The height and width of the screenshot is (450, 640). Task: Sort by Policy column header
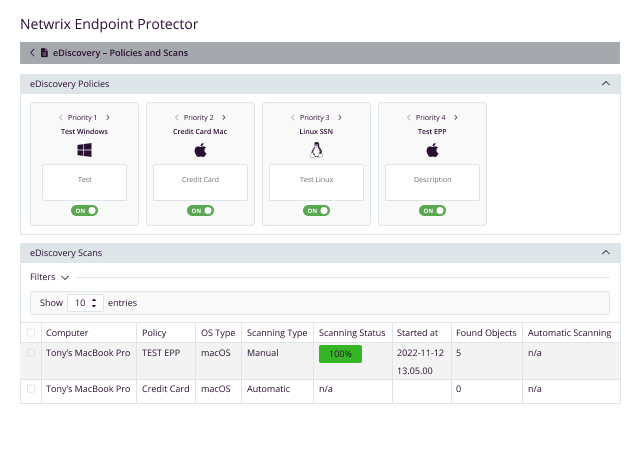tap(154, 333)
